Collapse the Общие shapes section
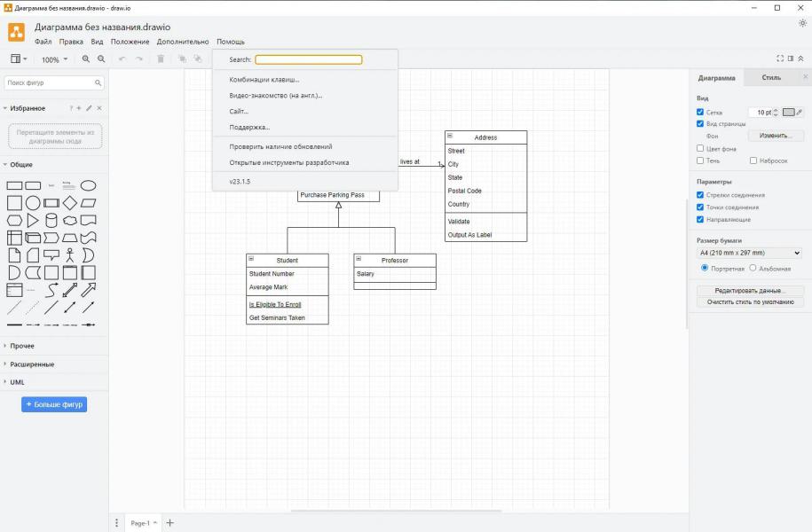Viewport: 812px width, 532px height. [5, 165]
